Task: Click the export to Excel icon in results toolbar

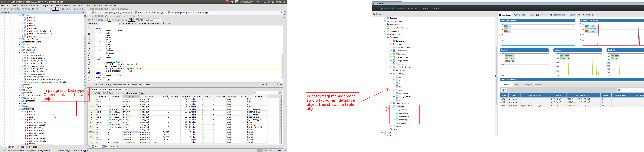Action: coord(99,93)
